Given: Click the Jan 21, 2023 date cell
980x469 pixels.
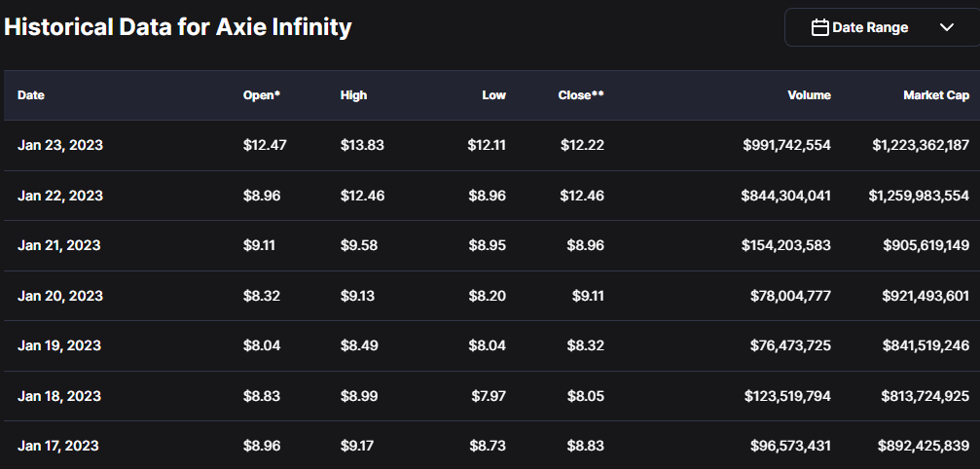Looking at the screenshot, I should (x=59, y=245).
